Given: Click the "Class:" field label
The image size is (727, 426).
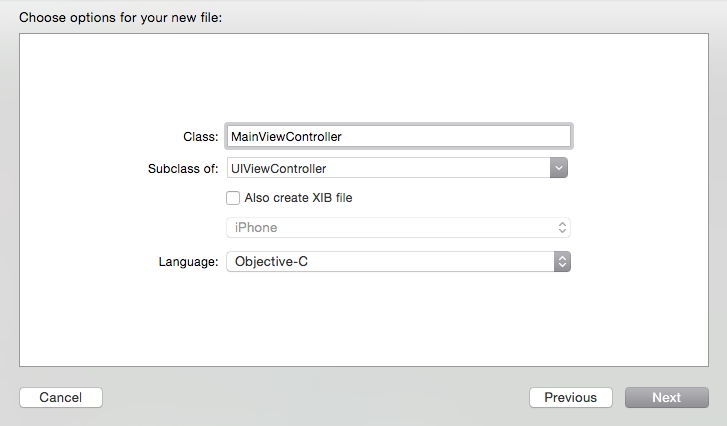Looking at the screenshot, I should [201, 136].
